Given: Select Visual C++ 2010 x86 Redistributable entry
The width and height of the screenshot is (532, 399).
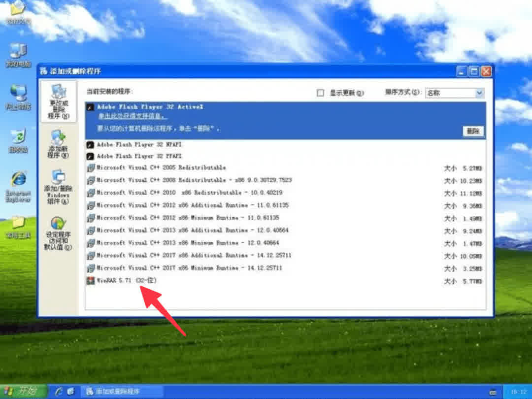Looking at the screenshot, I should [x=189, y=193].
